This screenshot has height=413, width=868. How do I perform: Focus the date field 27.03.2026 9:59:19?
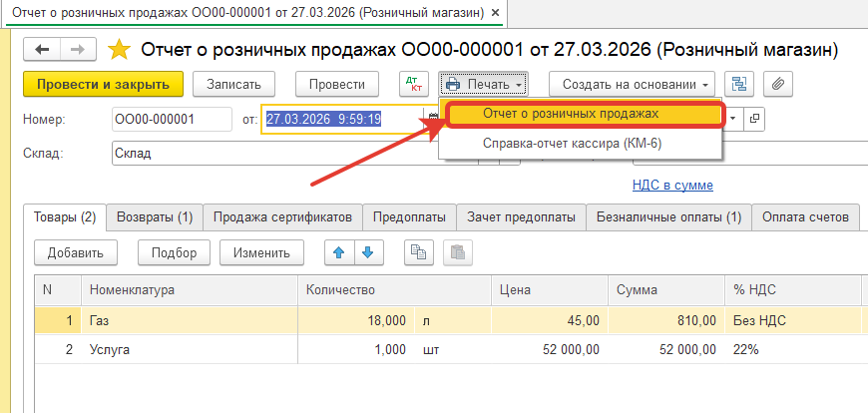(x=343, y=119)
